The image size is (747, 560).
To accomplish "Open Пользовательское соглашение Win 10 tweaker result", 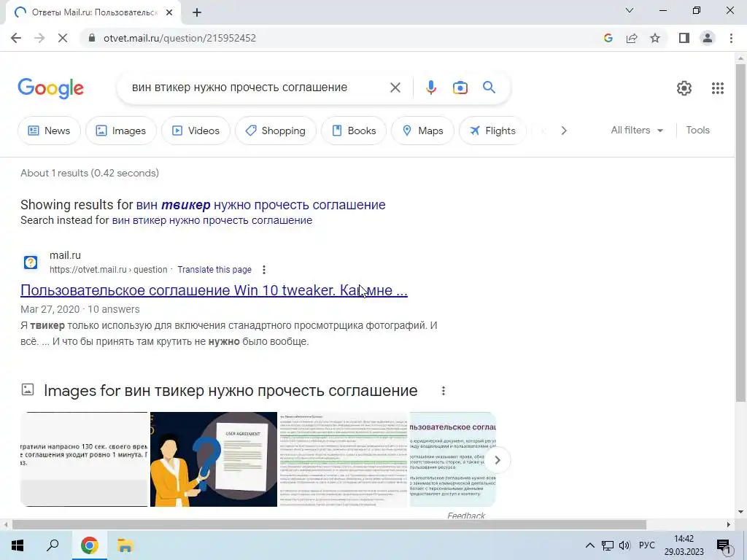I will click(x=214, y=290).
